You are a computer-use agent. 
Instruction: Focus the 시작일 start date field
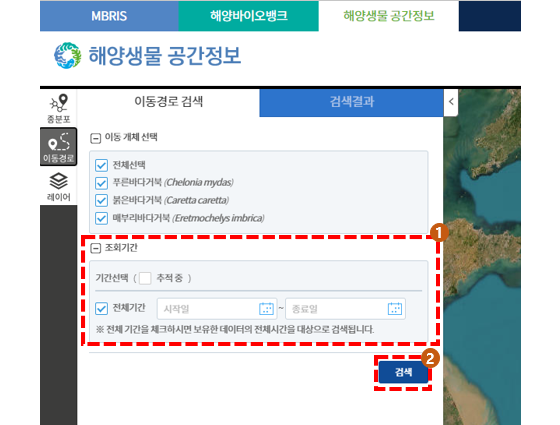[217, 309]
